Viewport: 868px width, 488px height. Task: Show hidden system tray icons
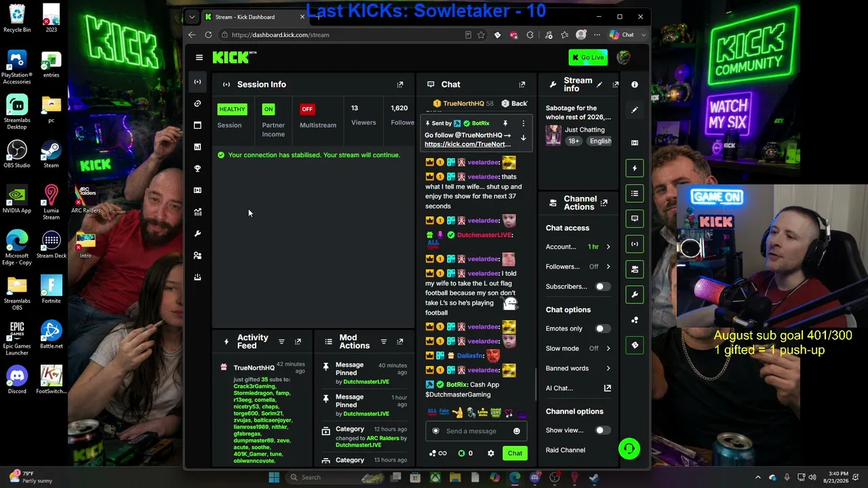pos(758,478)
